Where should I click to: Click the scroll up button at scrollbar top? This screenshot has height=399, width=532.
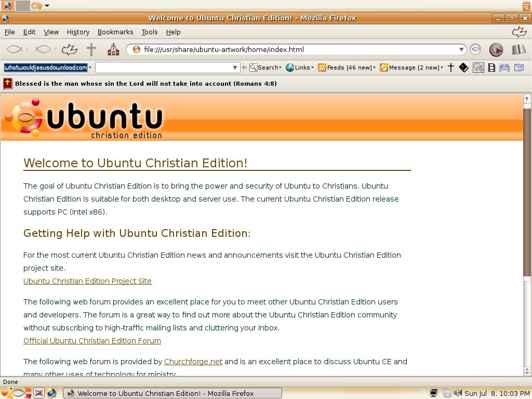pyautogui.click(x=527, y=99)
